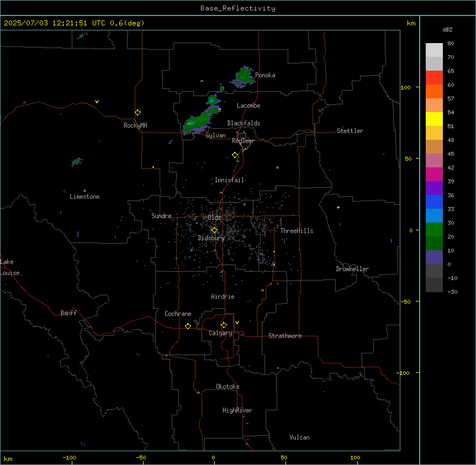The width and height of the screenshot is (476, 465).
Task: Click the green radar echo near Ponoka
Action: 244,76
